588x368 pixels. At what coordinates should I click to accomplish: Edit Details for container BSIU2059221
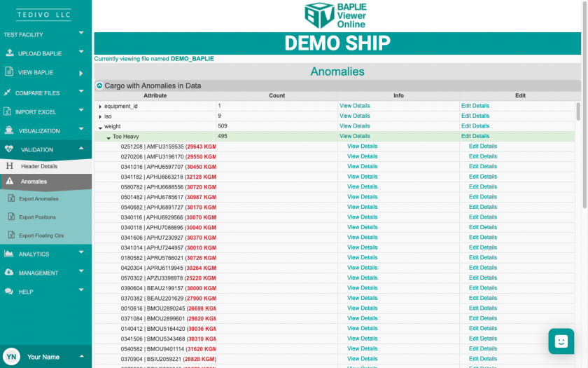pyautogui.click(x=483, y=359)
